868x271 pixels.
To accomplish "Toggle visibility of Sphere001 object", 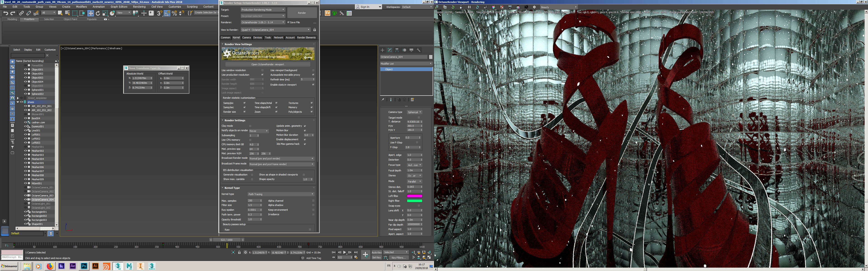I will [25, 90].
